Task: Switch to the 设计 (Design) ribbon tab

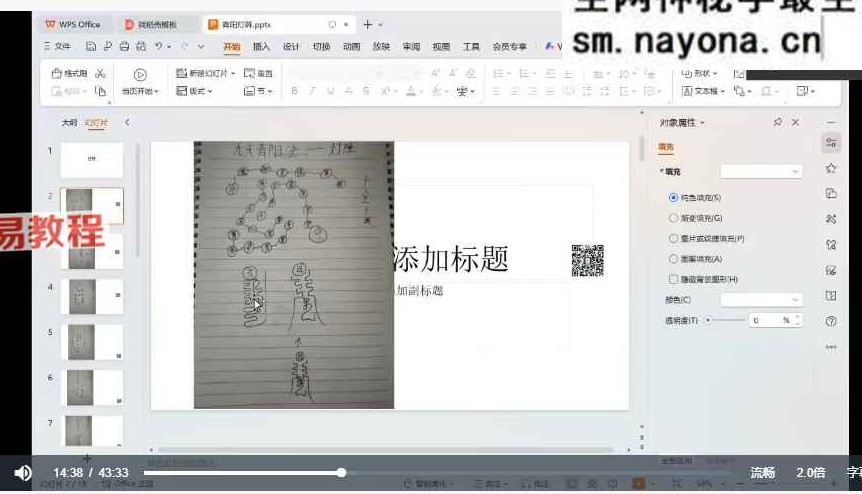Action: click(291, 47)
